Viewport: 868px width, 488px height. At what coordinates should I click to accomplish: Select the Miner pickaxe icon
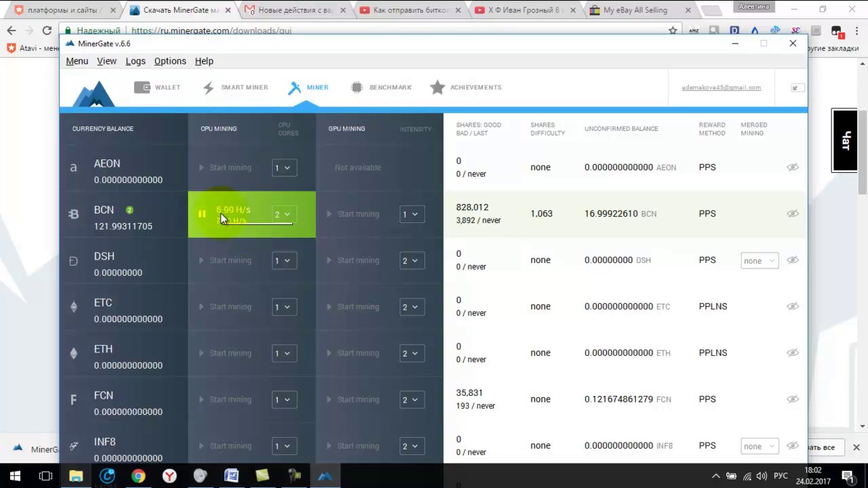(294, 87)
